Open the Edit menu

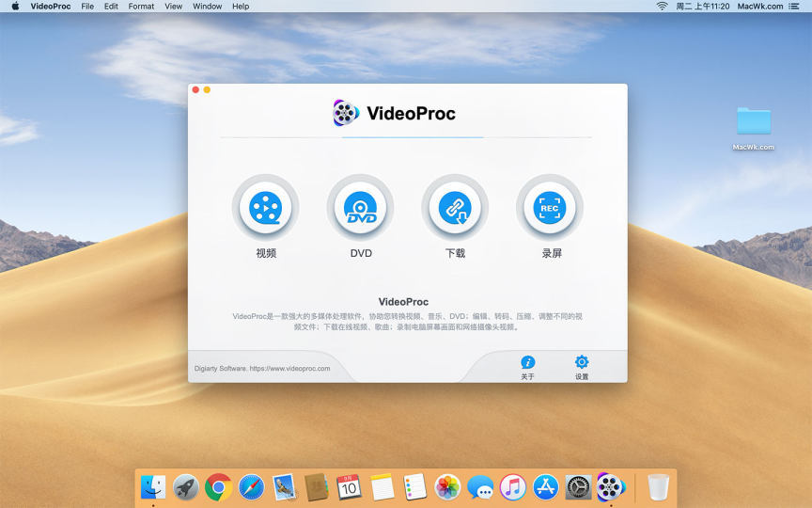pos(111,7)
